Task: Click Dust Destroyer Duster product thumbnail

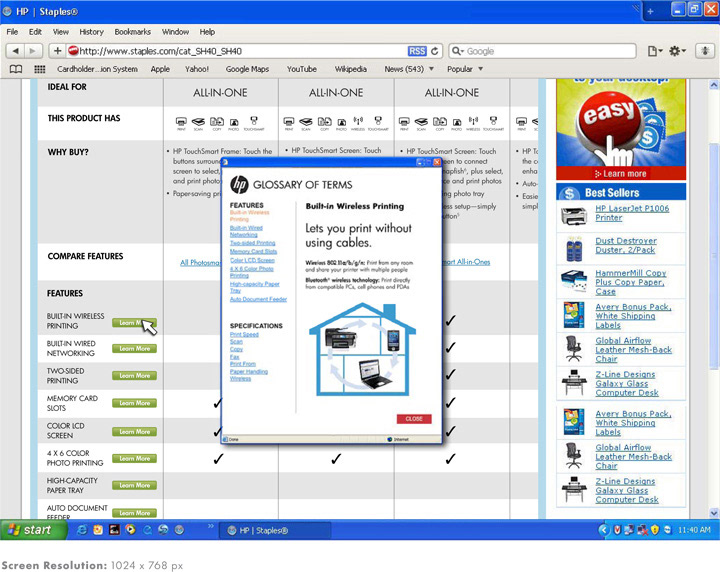Action: [x=574, y=248]
